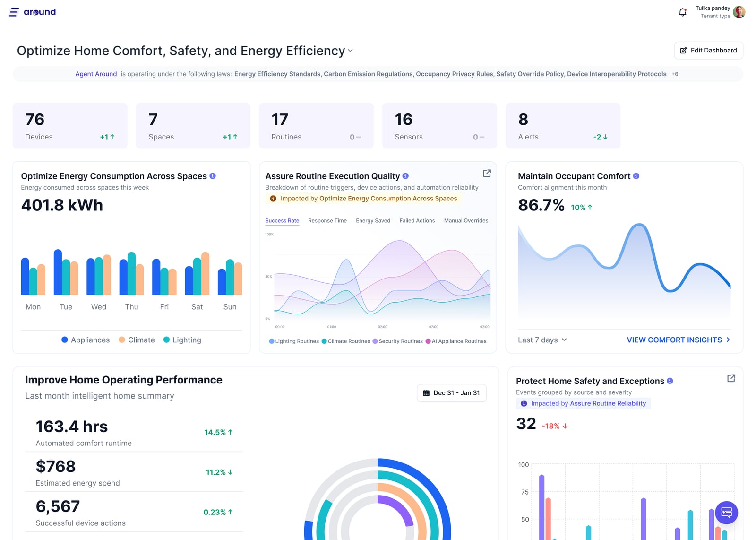Open the hamburger menu next to around logo
This screenshot has width=756, height=540.
[x=14, y=12]
